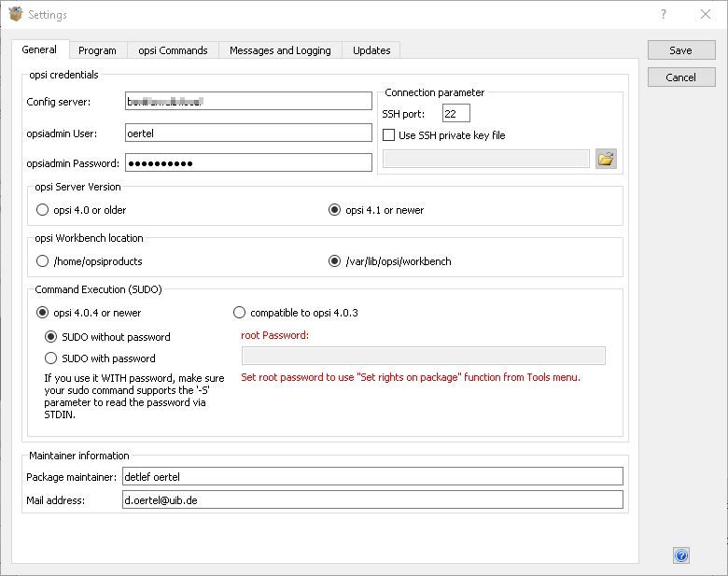Click the Settings package icon in title bar

[x=15, y=14]
